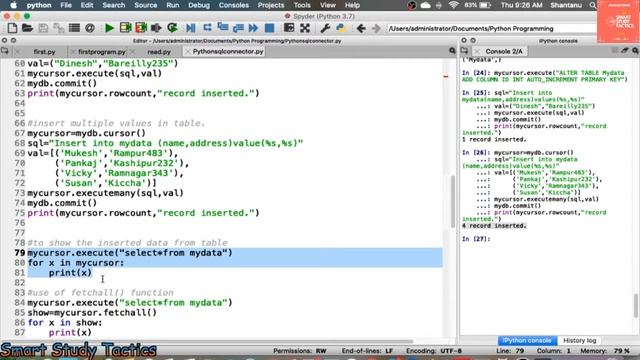Open Spotlight search in menu bar
Image resolution: width=640 pixels, height=360 pixels.
point(593,5)
